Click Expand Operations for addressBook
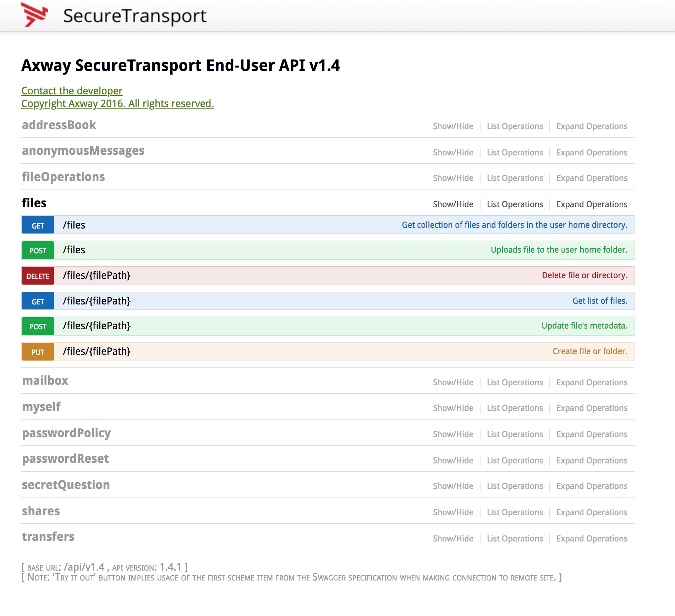This screenshot has height=616, width=675. [592, 126]
